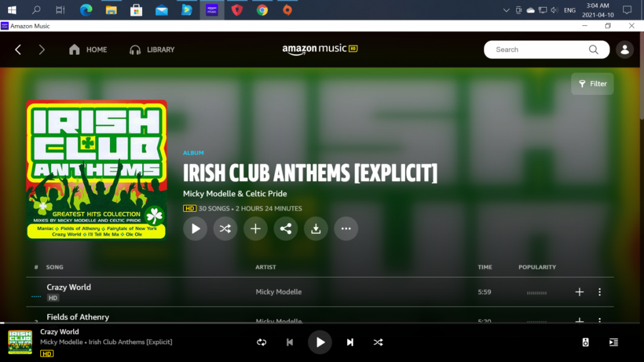Add Crazy World to library
This screenshot has width=644, height=362.
579,292
